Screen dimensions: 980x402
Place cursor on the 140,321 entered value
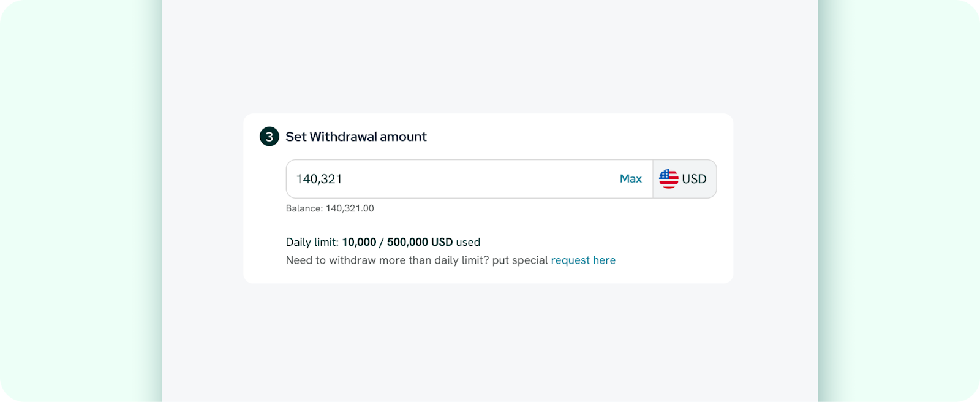click(x=319, y=179)
